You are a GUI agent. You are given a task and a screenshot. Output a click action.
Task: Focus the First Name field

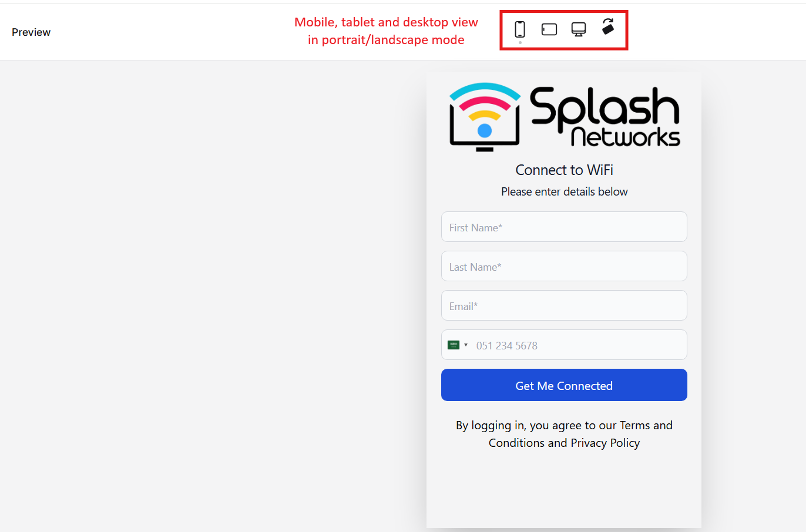[564, 227]
